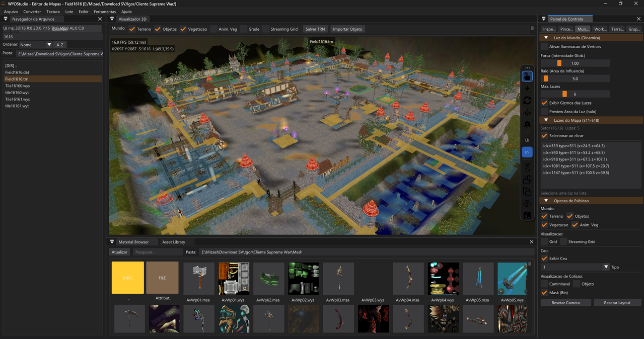The height and width of the screenshot is (339, 644).
Task: Click the "Lk" lock button in viewport toolbar
Action: pos(527,140)
